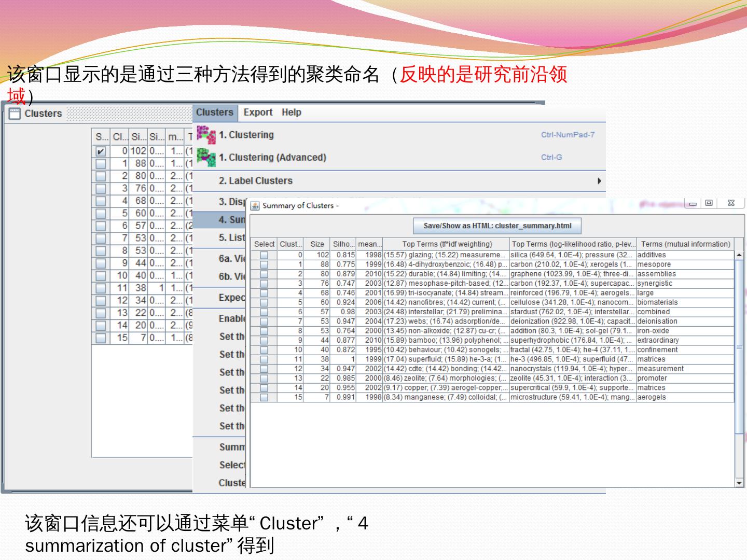This screenshot has height=560, width=747.
Task: Click the '(15.57) glazing' tf*idf cell
Action: (447, 255)
